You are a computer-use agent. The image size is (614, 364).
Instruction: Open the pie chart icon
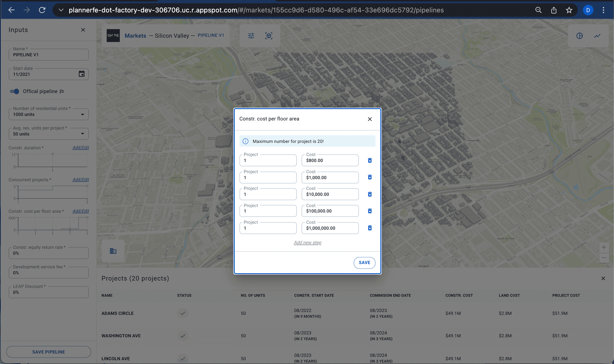coord(579,36)
